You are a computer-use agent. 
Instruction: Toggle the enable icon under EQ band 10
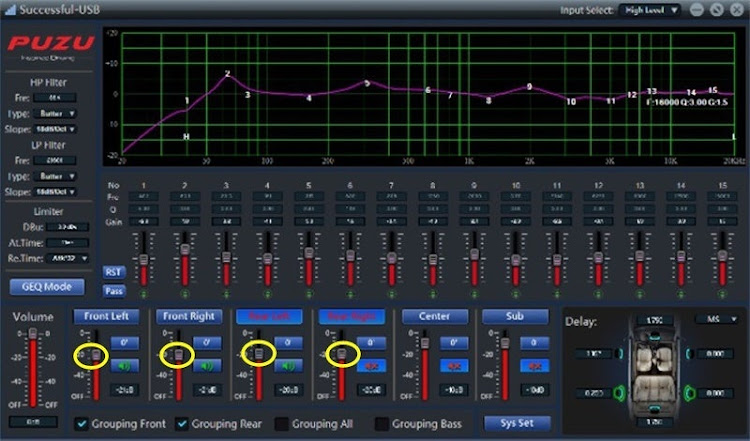pyautogui.click(x=515, y=294)
